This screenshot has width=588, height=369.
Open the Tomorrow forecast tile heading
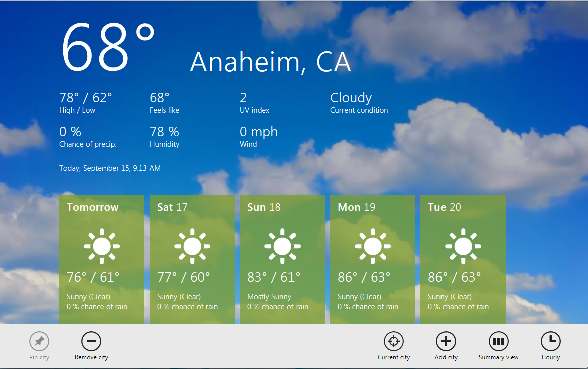click(x=93, y=207)
